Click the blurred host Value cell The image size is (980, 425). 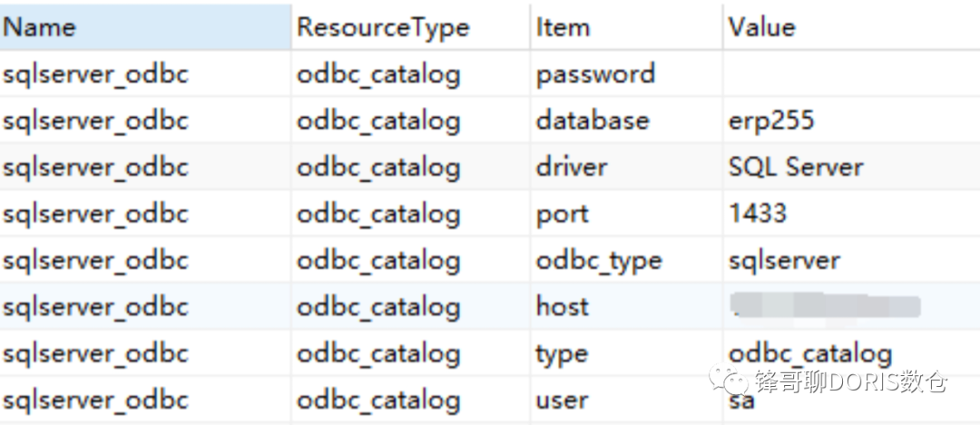pos(826,306)
